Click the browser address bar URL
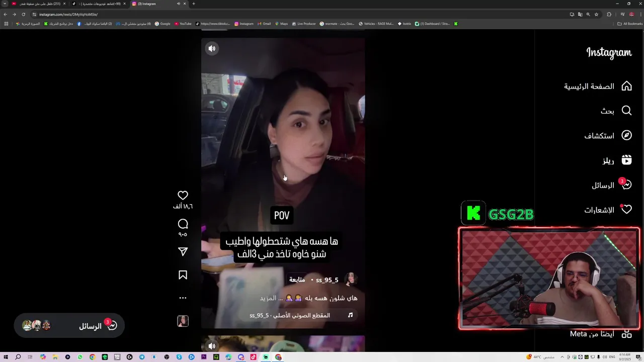644x362 pixels. [x=68, y=15]
